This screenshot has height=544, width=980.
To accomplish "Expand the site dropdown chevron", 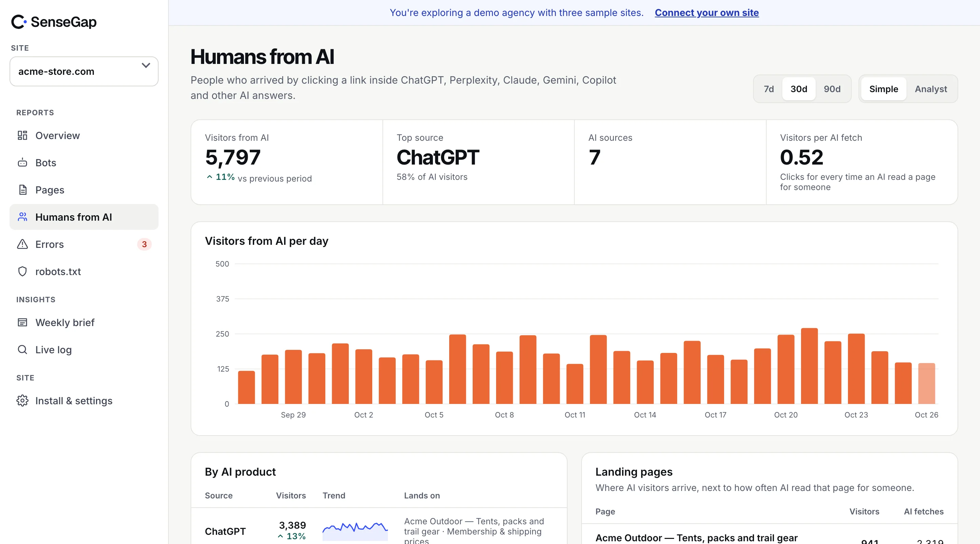I will click(x=146, y=66).
